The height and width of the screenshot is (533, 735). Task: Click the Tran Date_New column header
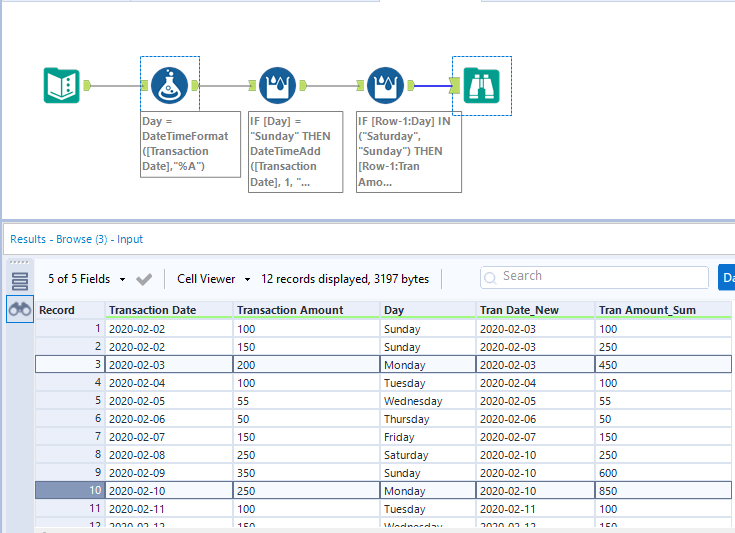[x=535, y=310]
